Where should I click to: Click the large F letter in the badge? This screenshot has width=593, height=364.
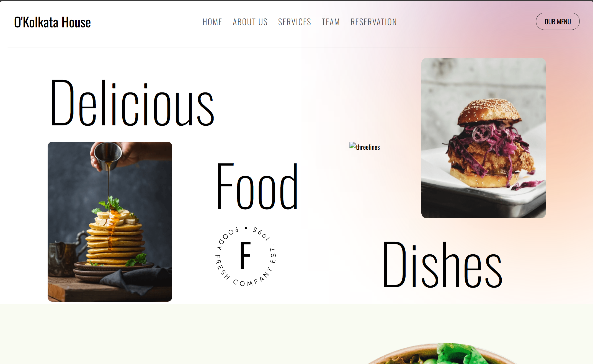[246, 255]
